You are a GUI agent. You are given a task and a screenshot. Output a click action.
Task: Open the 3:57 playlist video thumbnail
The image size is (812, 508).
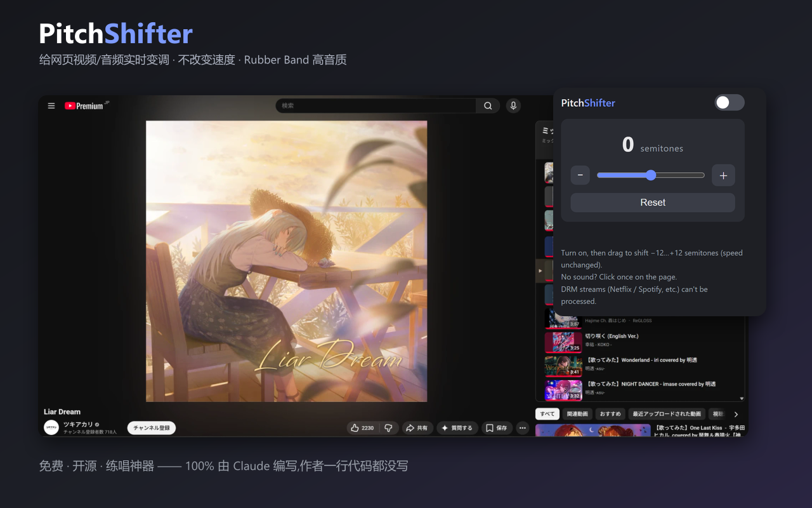click(x=563, y=318)
